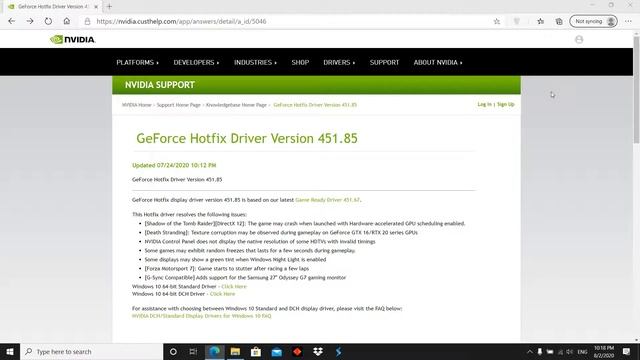The height and width of the screenshot is (360, 640).
Task: Click the NVIDIA Home breadcrumb
Action: (x=136, y=105)
